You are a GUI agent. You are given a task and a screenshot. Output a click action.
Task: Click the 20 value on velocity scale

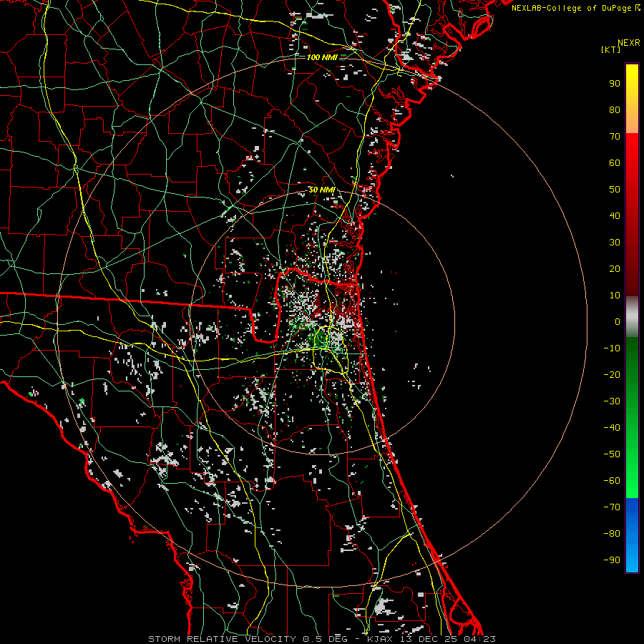point(615,268)
